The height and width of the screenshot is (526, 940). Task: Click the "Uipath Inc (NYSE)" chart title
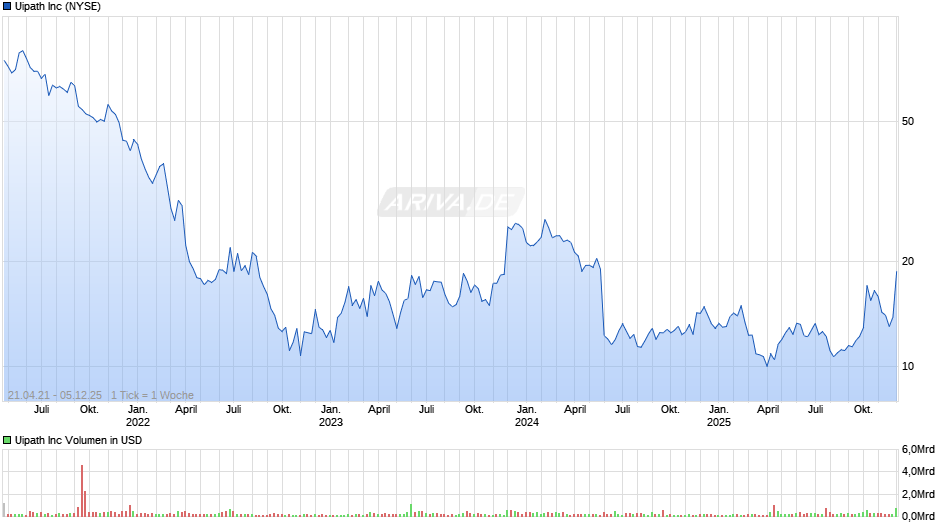click(x=58, y=7)
